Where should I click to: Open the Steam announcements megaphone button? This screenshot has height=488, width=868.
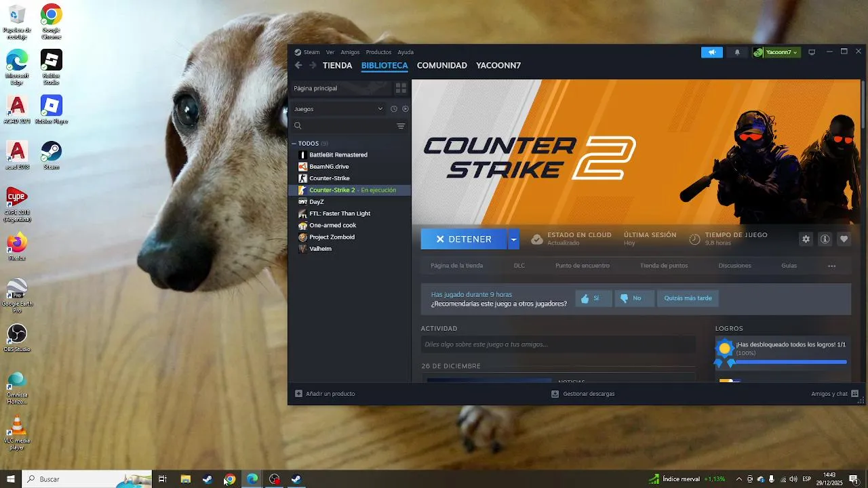[711, 52]
